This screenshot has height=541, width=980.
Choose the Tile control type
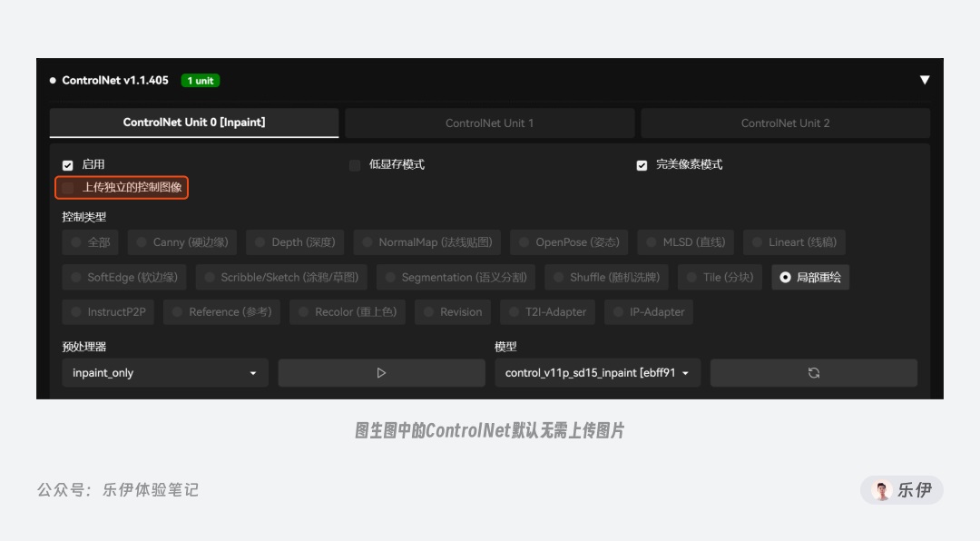[x=720, y=277]
